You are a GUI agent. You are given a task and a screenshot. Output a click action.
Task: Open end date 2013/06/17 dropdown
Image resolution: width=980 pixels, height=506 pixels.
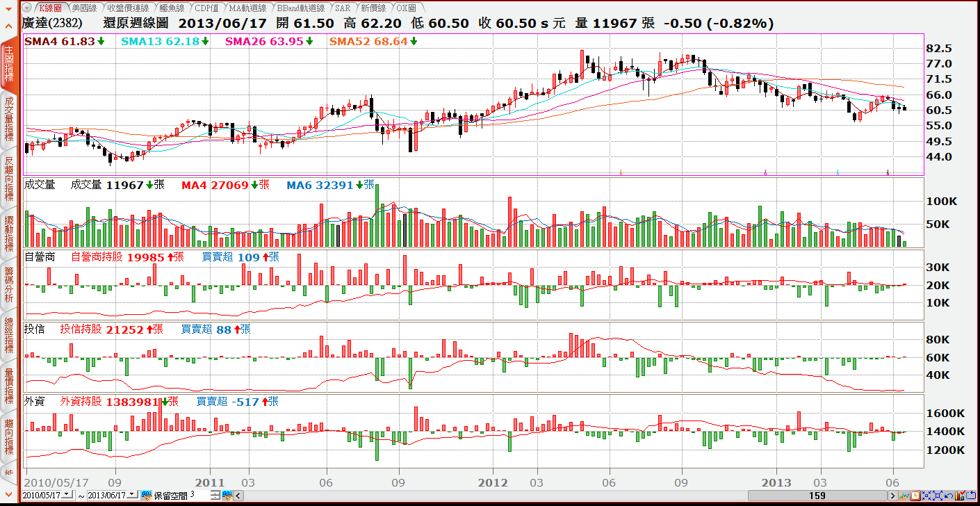coord(132,495)
